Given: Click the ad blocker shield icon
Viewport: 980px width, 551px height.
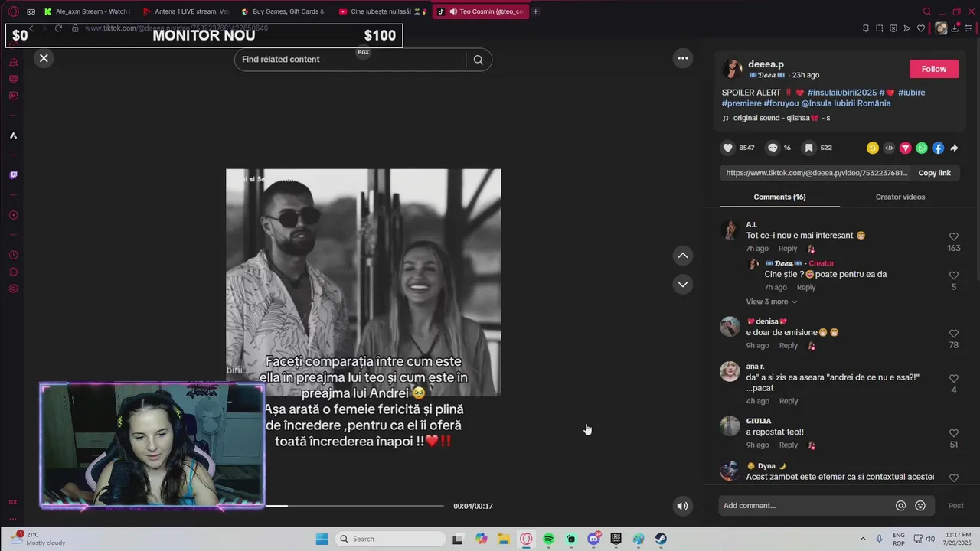Looking at the screenshot, I should pyautogui.click(x=893, y=28).
